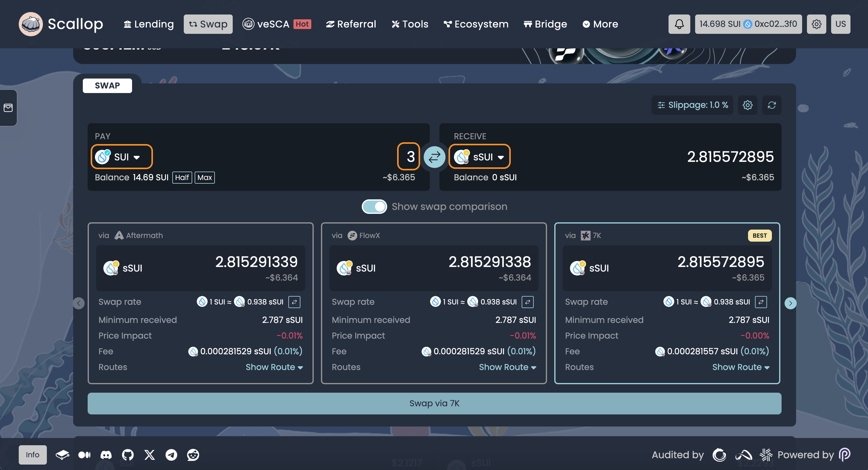868x470 pixels.
Task: Click the third auditor logo
Action: [x=766, y=455]
